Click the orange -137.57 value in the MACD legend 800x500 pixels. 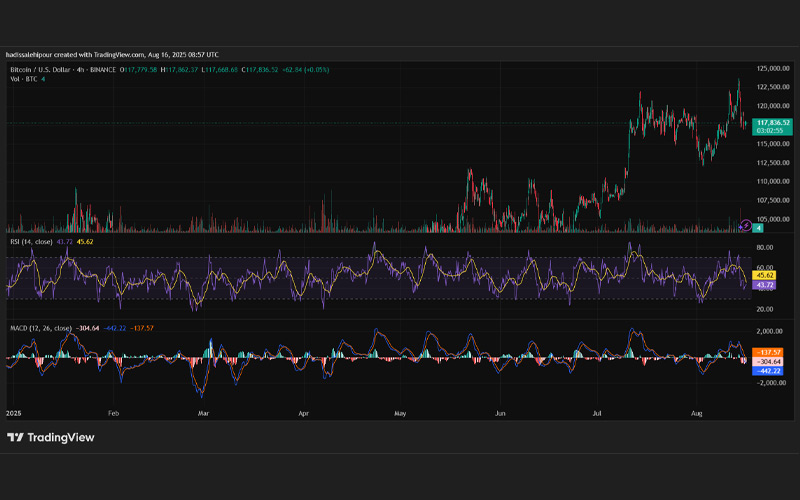(141, 328)
